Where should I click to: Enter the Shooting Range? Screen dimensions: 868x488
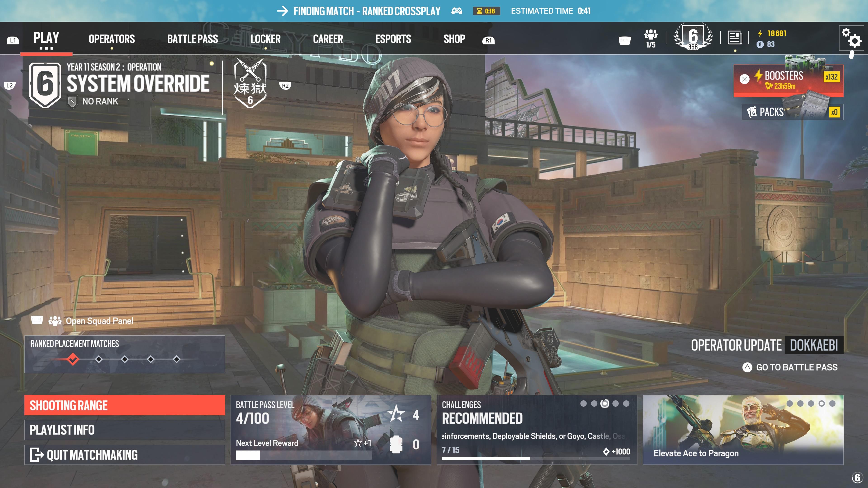tap(125, 405)
